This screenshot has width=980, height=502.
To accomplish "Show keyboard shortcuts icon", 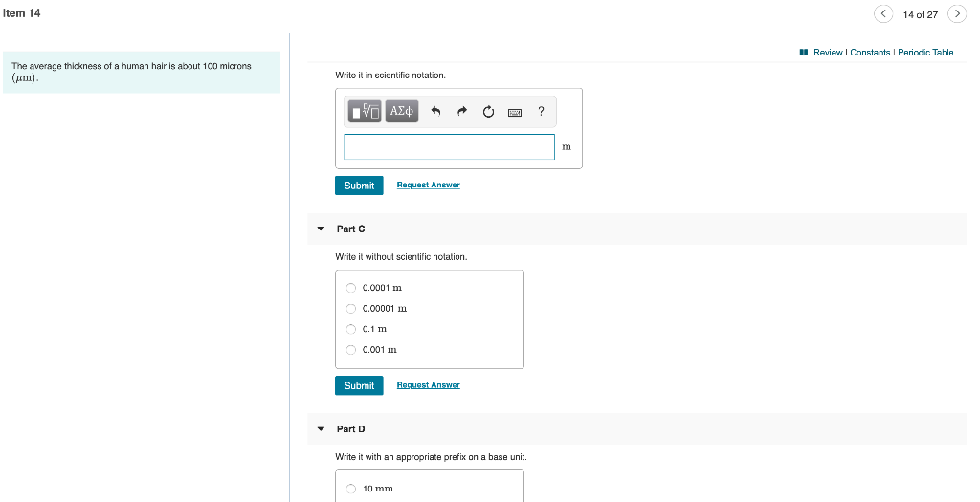I will tap(515, 113).
